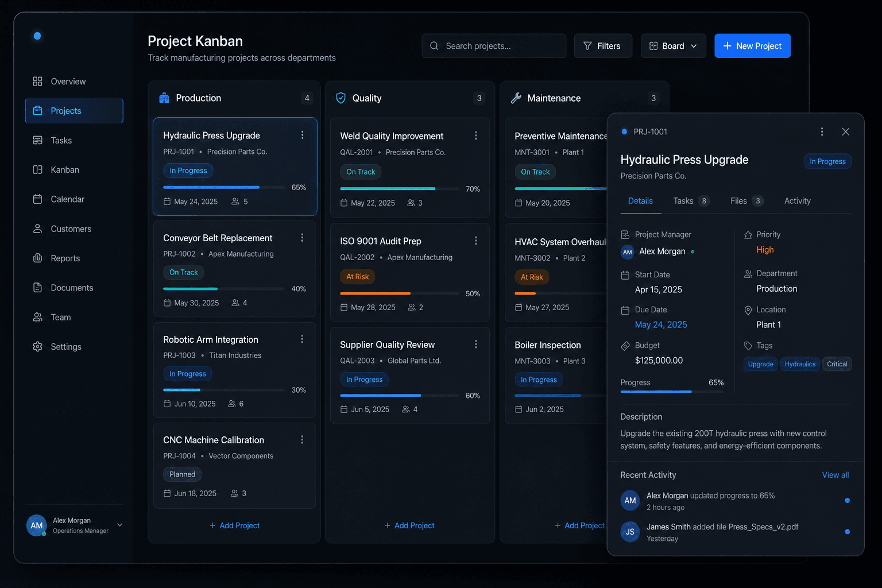Screen dimensions: 882x588
Task: Add Project to Maintenance column
Action: 579,525
